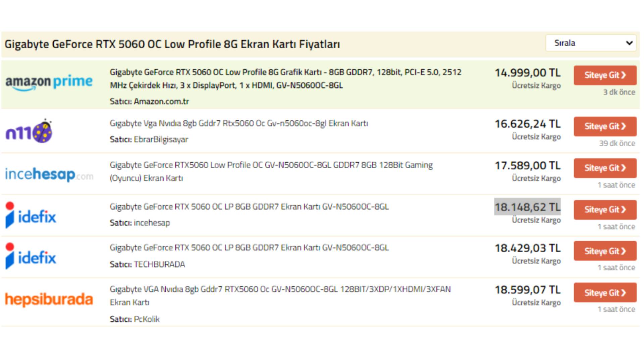Click the seller text EbrarBilgisayar
The width and height of the screenshot is (644, 362).
coord(161,139)
